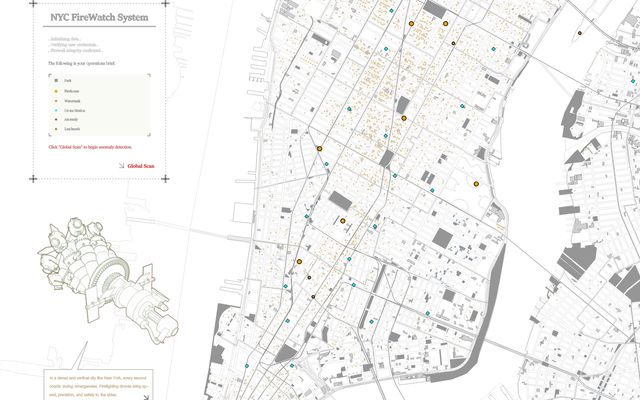Select the southernmost-left drone station marker near the waterfront
640x400 pixels.
click(247, 366)
